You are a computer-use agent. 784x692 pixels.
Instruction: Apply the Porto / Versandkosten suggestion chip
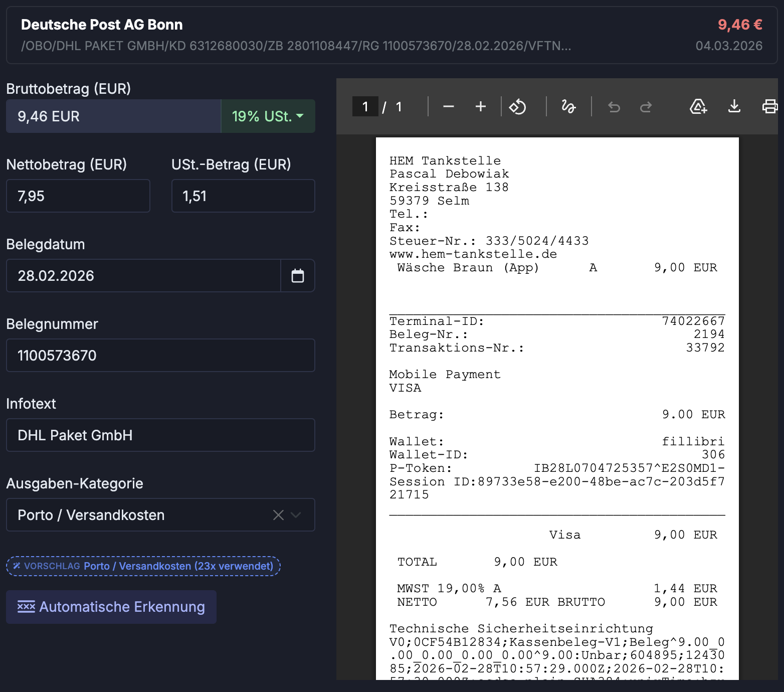click(143, 566)
